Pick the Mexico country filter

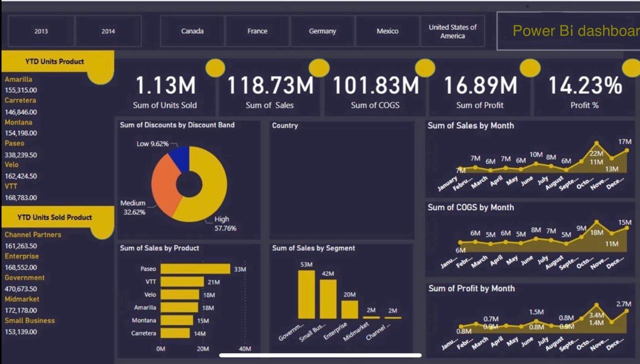tap(387, 31)
